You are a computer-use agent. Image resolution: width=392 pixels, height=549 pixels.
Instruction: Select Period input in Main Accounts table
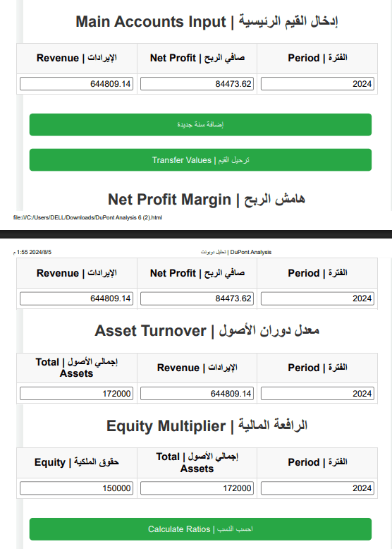click(x=317, y=84)
